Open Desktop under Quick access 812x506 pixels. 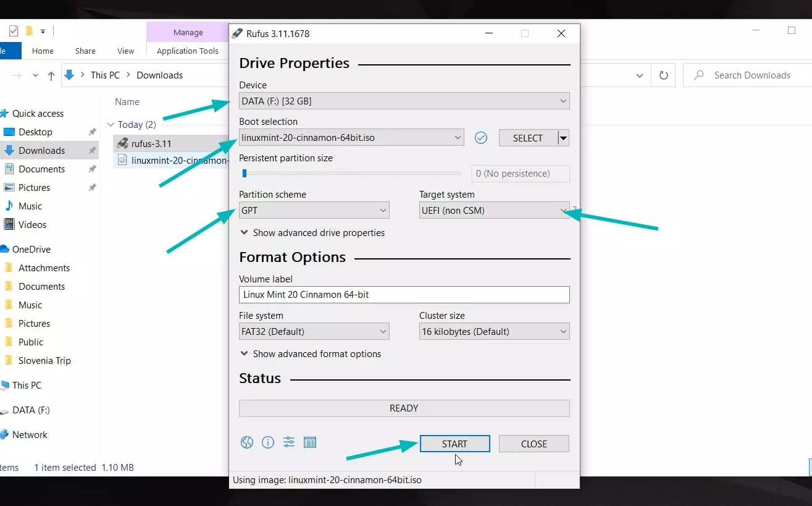(35, 132)
